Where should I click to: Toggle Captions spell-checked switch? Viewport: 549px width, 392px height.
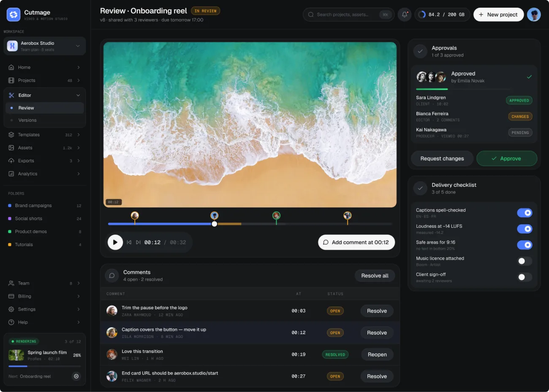(525, 213)
